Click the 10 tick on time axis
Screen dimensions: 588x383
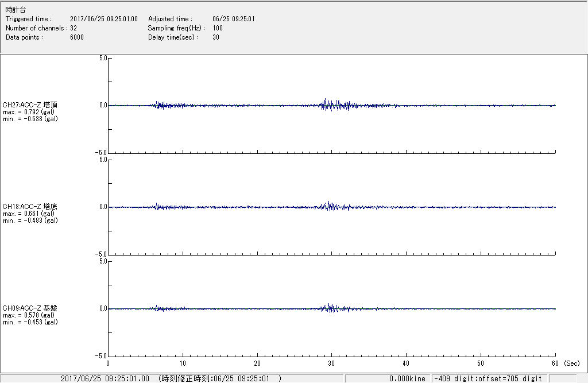(x=183, y=363)
